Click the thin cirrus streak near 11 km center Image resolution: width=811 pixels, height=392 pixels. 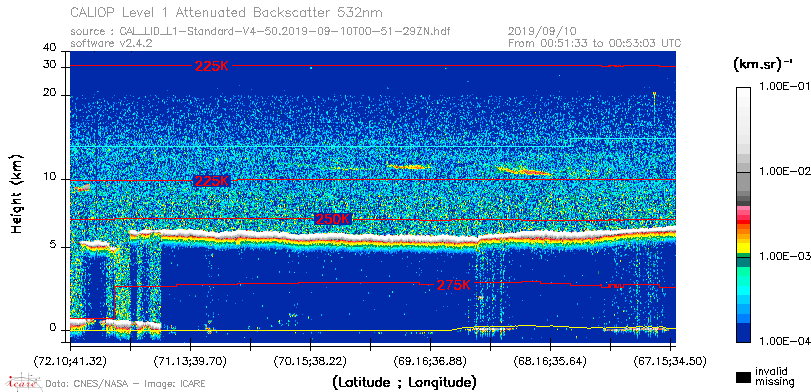(409, 167)
